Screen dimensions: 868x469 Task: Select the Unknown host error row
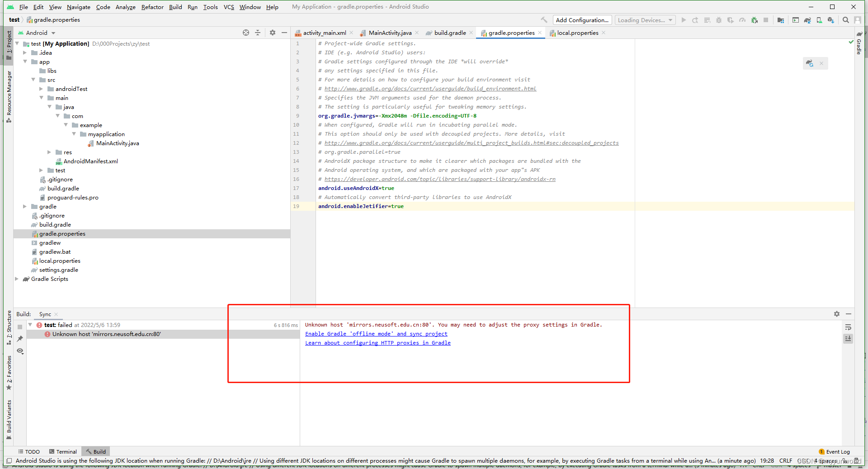click(163, 334)
